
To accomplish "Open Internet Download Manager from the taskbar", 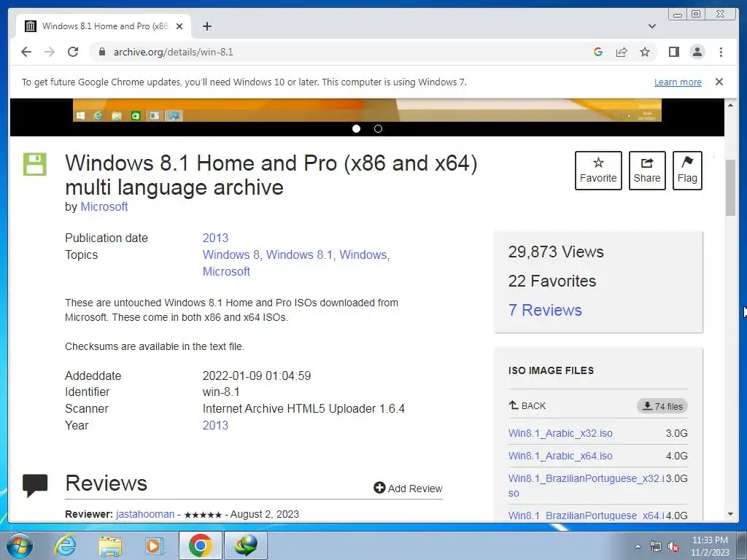I will [246, 545].
